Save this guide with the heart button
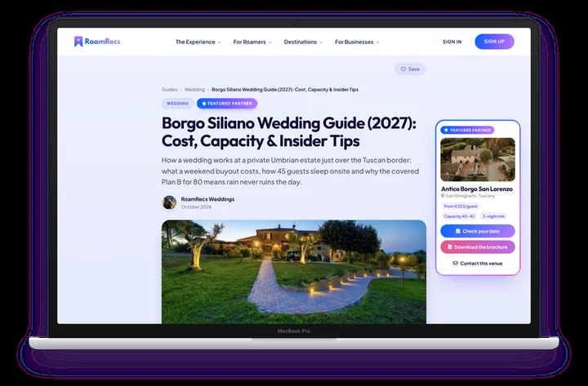 coord(410,69)
